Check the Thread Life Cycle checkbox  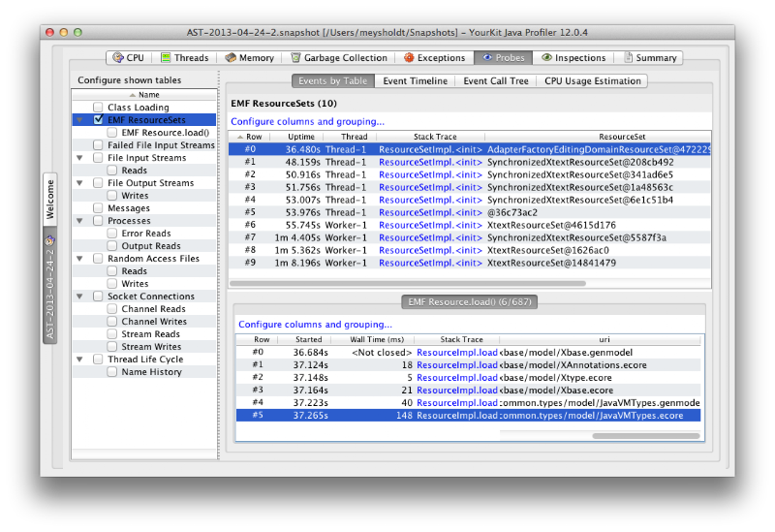98,359
